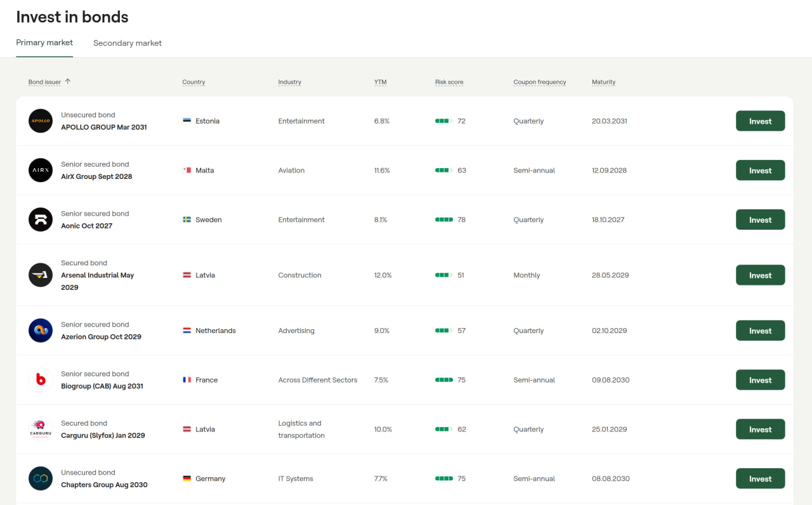Click the maturity date 18.10.2027
This screenshot has height=505, width=812.
tap(608, 220)
